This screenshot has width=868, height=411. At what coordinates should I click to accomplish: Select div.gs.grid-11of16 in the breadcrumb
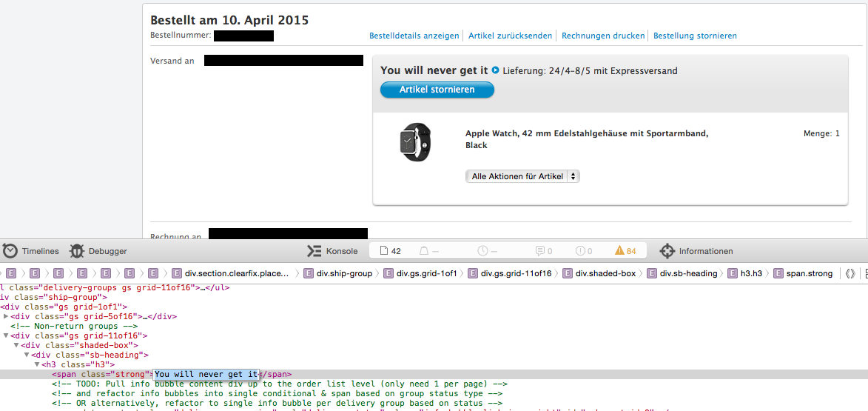[510, 273]
